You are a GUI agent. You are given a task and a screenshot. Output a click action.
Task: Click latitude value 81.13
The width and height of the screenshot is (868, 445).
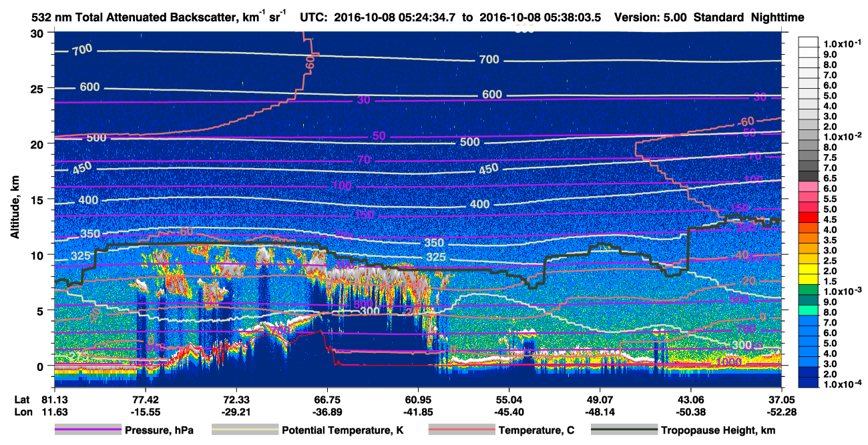click(54, 399)
